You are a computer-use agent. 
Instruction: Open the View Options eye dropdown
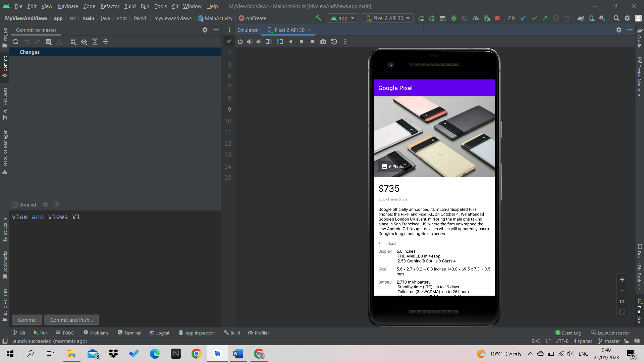tap(84, 42)
